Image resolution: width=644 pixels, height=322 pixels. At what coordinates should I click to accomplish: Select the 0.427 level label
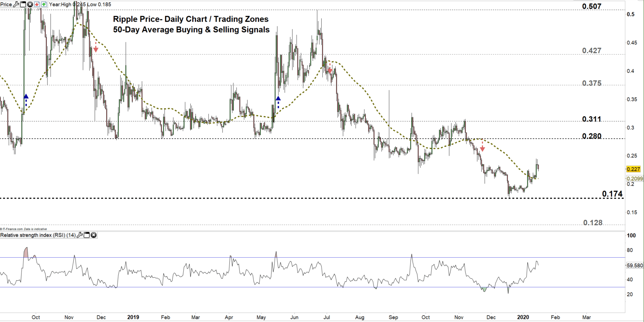(591, 51)
